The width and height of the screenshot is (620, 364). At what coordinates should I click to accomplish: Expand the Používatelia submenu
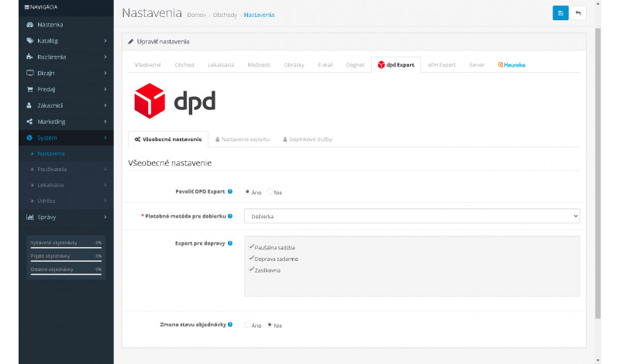[105, 169]
